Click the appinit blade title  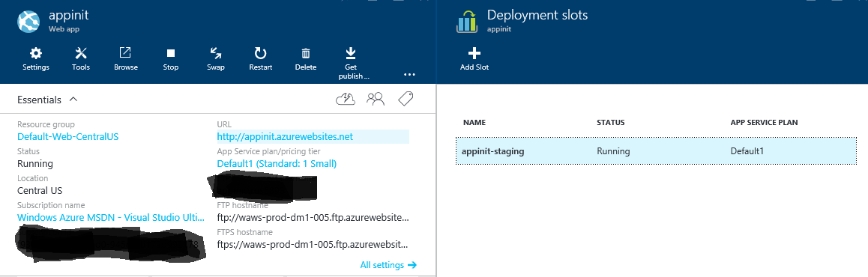[69, 16]
